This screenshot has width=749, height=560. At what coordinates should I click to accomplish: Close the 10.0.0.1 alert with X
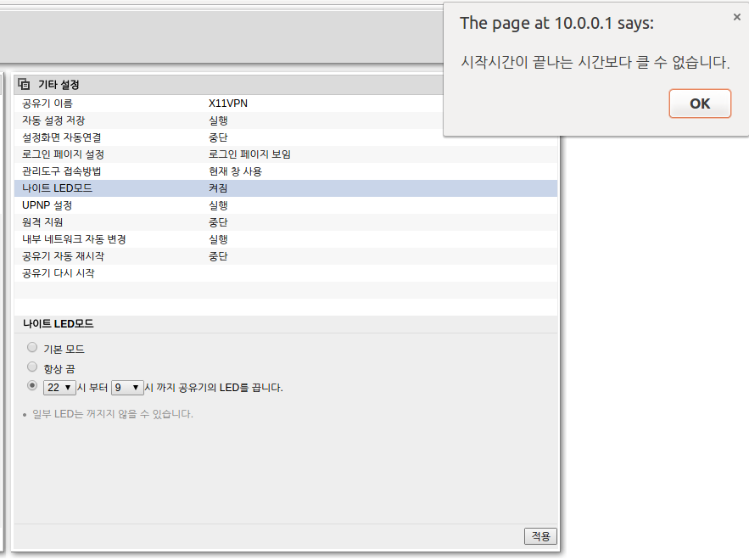737,17
